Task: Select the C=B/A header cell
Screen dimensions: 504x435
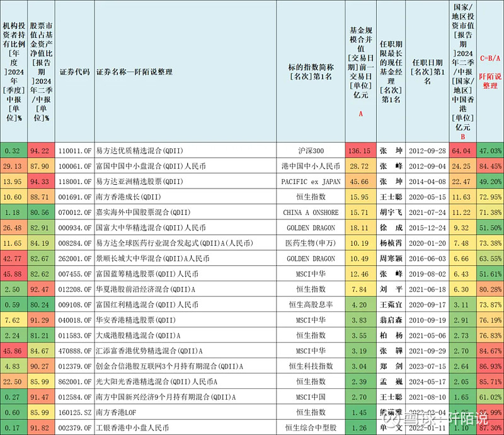Action: point(490,71)
